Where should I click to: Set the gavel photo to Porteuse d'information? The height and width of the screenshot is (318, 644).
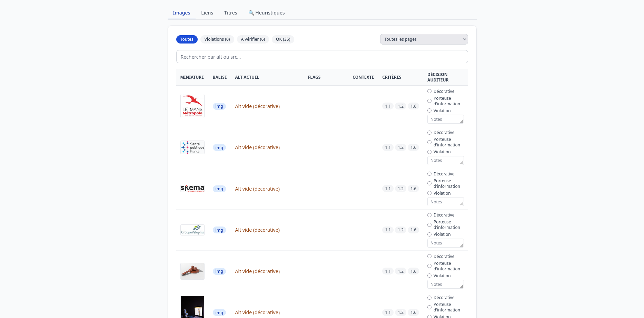(429, 266)
